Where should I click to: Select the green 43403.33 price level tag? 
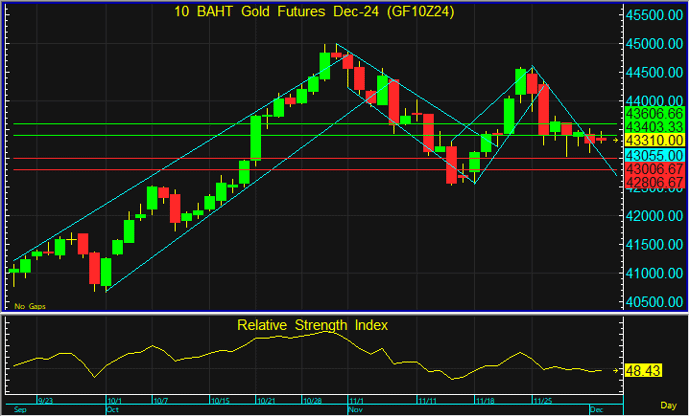click(x=653, y=128)
